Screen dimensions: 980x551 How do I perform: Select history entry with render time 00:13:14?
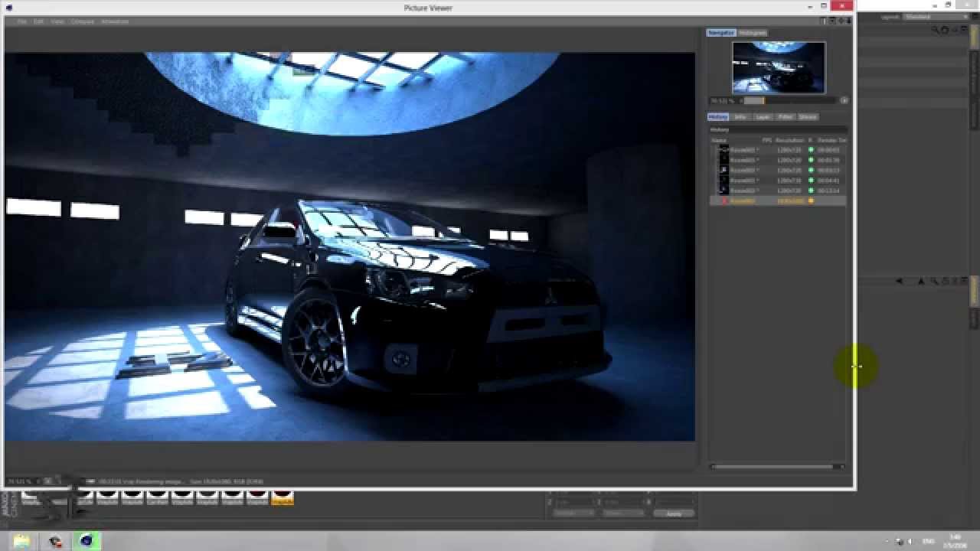pyautogui.click(x=778, y=191)
